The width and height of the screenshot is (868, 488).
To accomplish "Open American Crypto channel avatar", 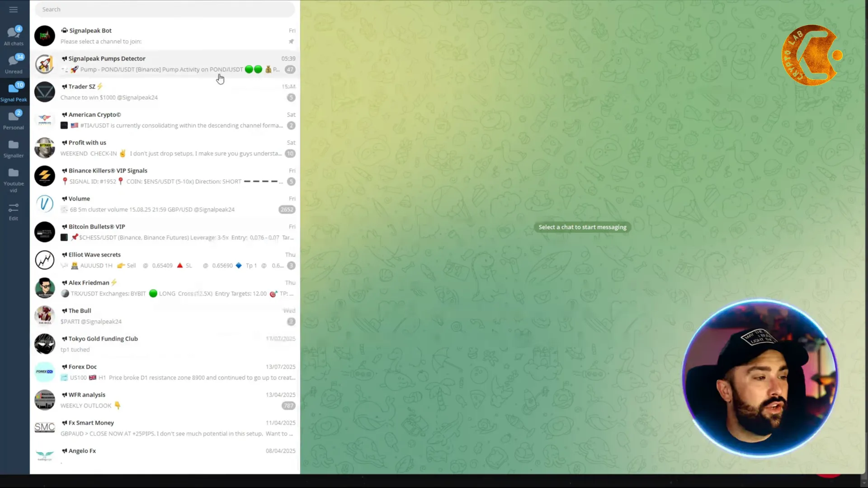I will coord(45,120).
